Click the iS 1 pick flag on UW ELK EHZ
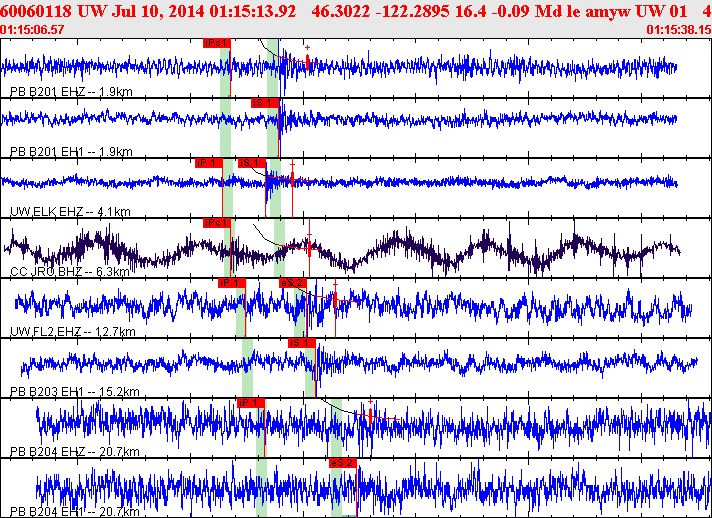712x518 pixels. [x=252, y=163]
